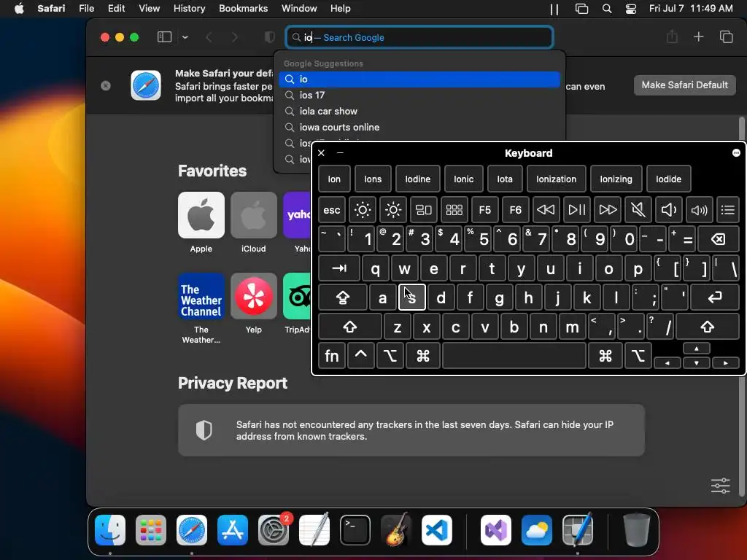Open the Yelp favorite
The width and height of the screenshot is (747, 560).
(253, 296)
